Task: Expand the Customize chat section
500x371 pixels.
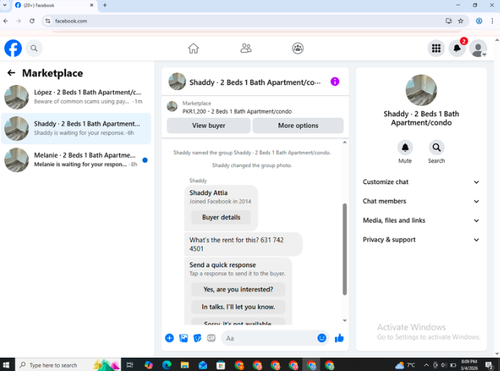Action: (x=421, y=182)
